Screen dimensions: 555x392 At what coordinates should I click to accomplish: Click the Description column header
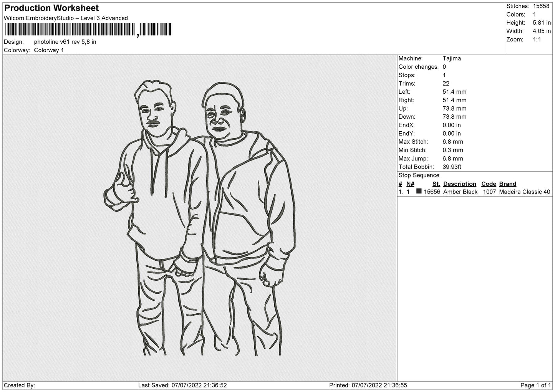point(460,184)
